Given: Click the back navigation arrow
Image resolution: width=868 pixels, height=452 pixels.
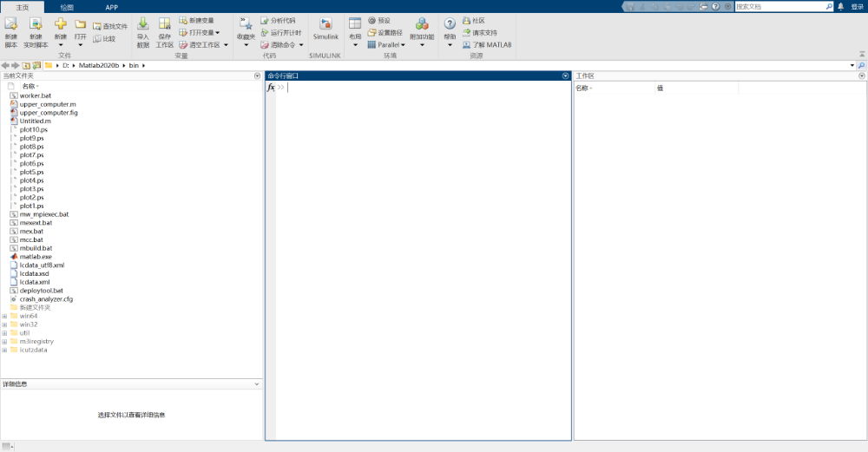Looking at the screenshot, I should coord(5,65).
